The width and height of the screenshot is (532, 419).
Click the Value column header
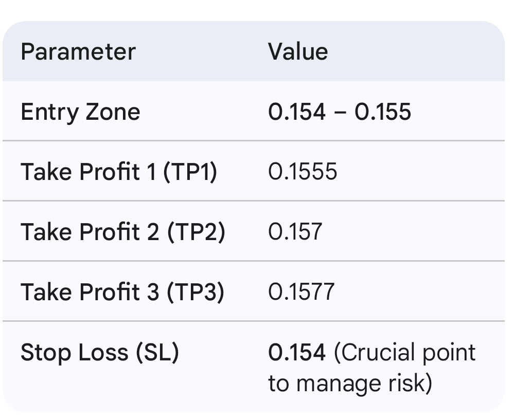pyautogui.click(x=297, y=52)
